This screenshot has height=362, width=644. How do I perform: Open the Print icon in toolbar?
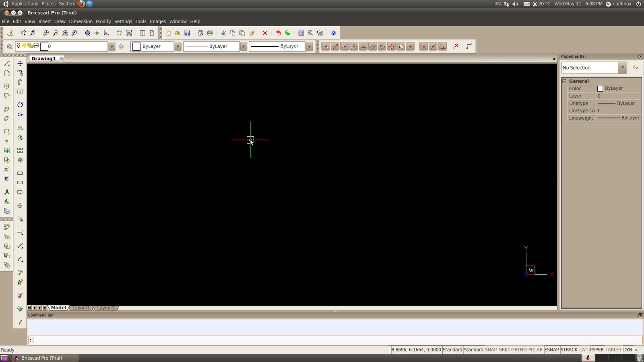[210, 33]
